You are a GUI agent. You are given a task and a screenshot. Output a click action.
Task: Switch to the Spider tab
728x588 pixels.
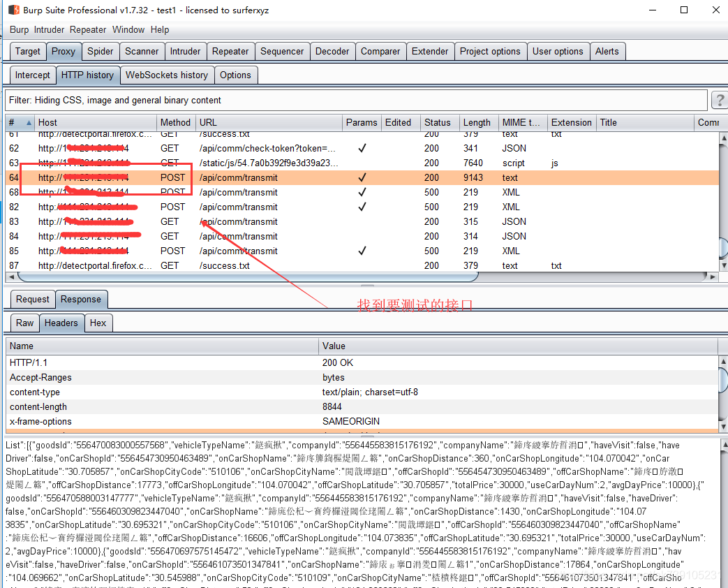coord(101,51)
